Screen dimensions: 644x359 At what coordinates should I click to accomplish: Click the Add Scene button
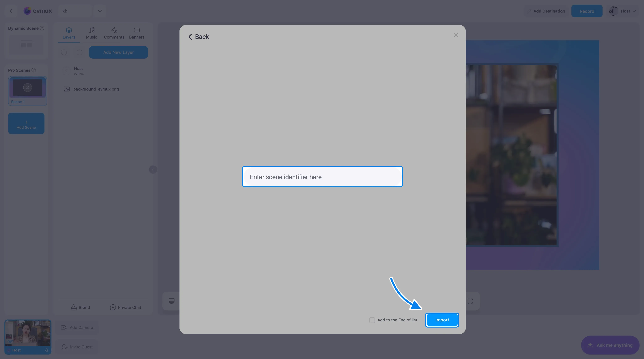tap(26, 123)
